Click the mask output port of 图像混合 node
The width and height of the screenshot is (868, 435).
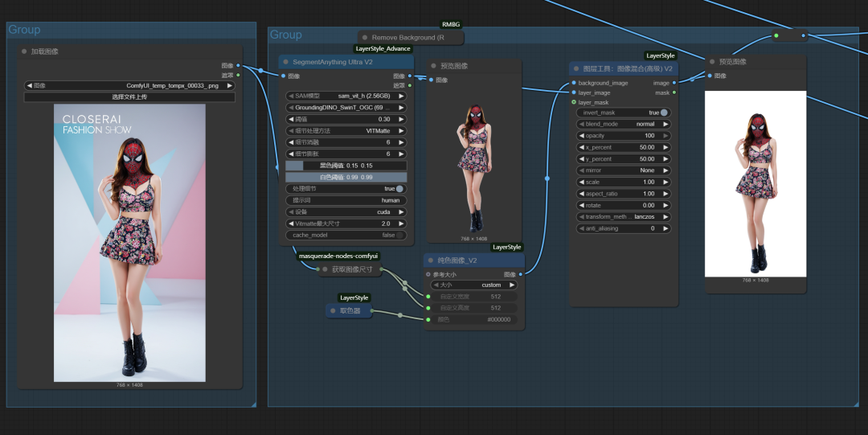(x=674, y=92)
